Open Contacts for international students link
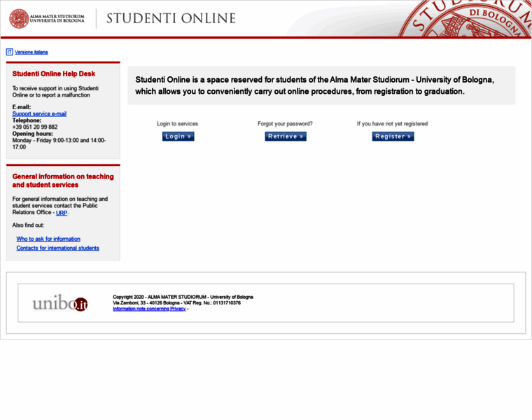Image resolution: width=532 pixels, height=420 pixels. (57, 248)
